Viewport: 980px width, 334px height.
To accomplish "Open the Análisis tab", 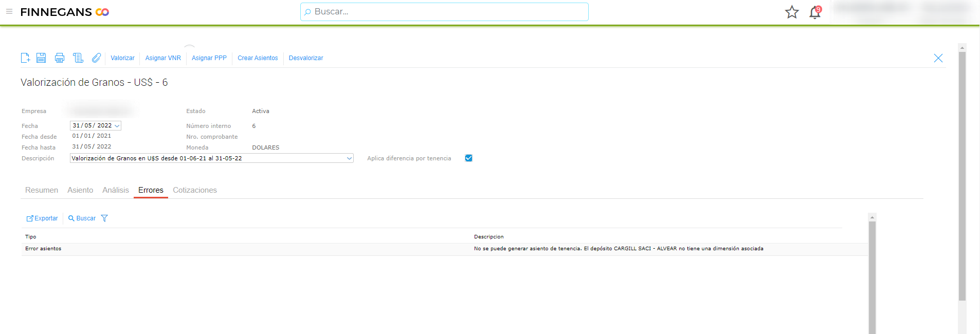I will [x=116, y=190].
